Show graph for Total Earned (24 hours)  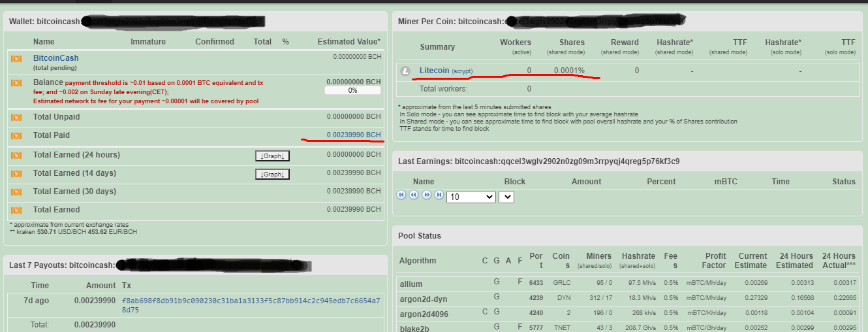click(272, 156)
